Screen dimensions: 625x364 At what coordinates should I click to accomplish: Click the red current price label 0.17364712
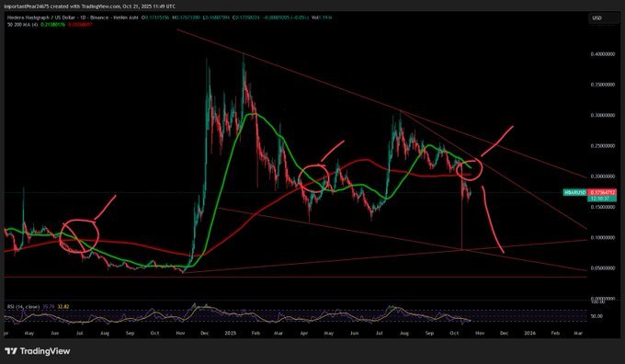pos(602,192)
